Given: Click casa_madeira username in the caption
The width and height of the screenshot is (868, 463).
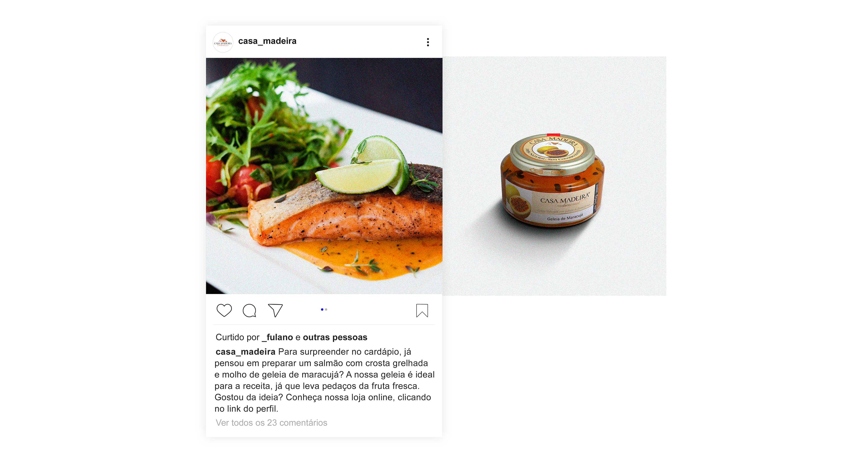Looking at the screenshot, I should pyautogui.click(x=245, y=352).
